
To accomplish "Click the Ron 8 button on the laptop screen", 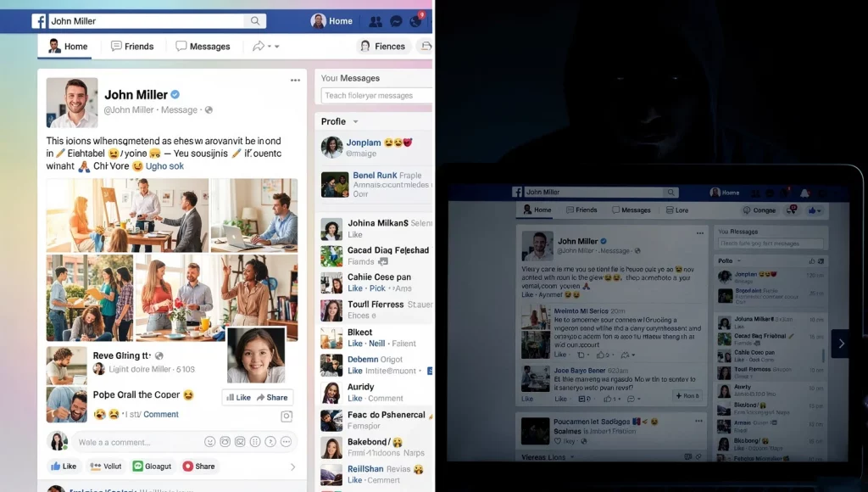I will pyautogui.click(x=687, y=395).
